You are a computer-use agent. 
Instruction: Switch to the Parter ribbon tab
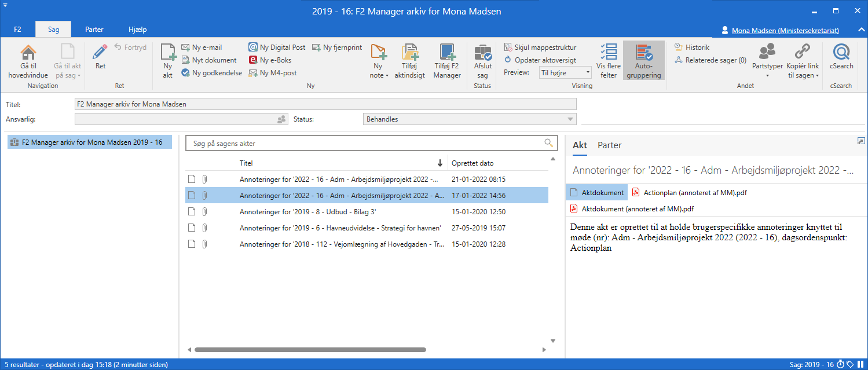pyautogui.click(x=94, y=30)
